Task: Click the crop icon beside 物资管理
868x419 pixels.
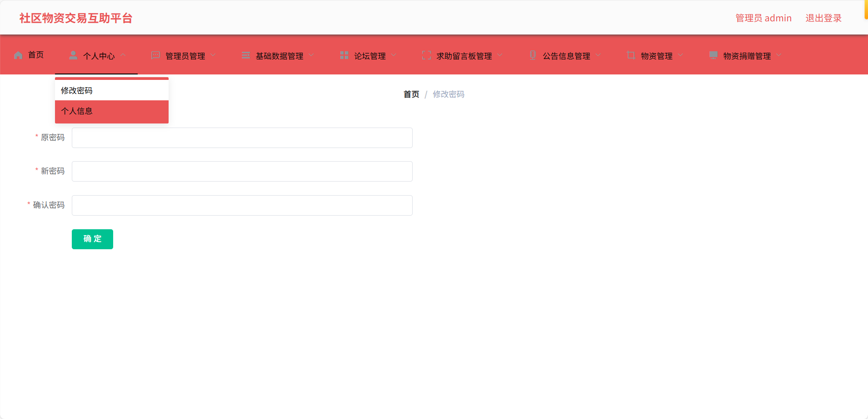Action: [631, 55]
